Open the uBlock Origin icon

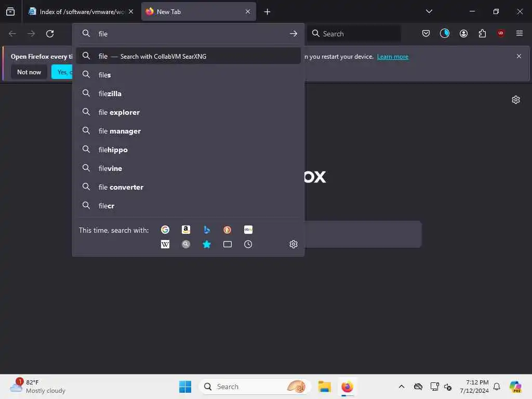pos(501,33)
